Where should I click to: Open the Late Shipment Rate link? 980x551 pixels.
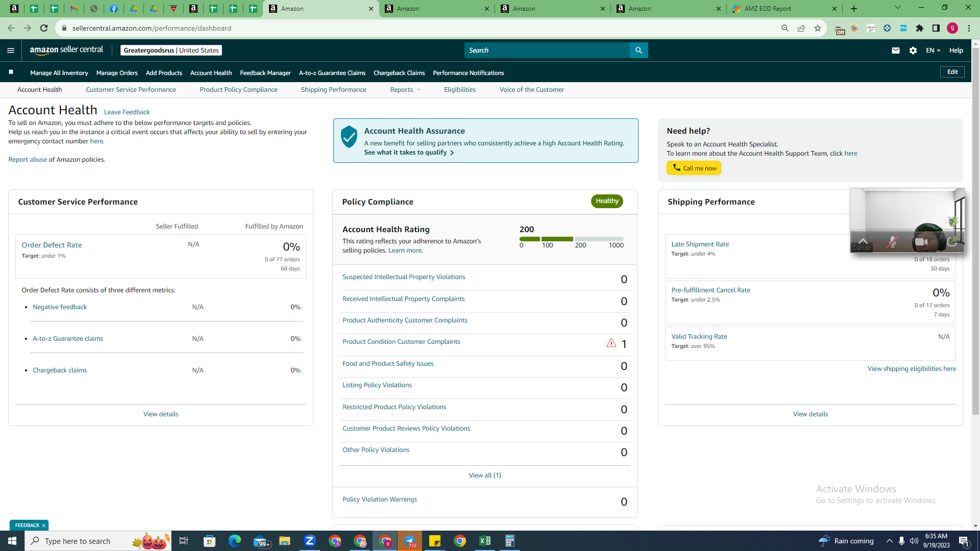(700, 244)
